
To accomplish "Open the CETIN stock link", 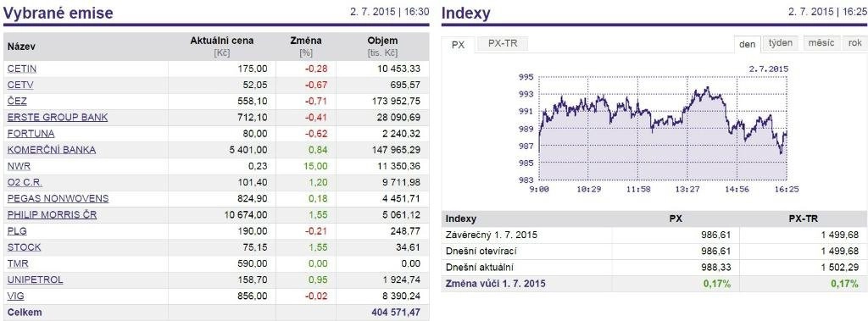I will [x=21, y=69].
